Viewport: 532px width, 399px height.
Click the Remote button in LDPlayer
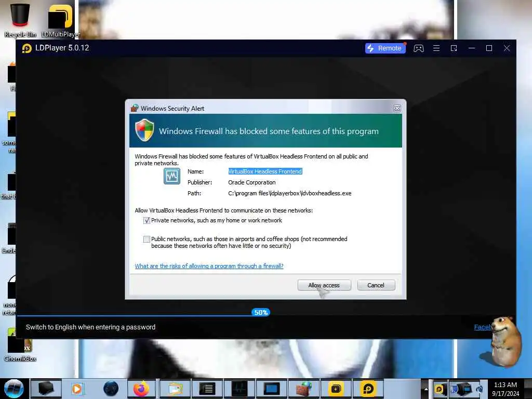385,48
